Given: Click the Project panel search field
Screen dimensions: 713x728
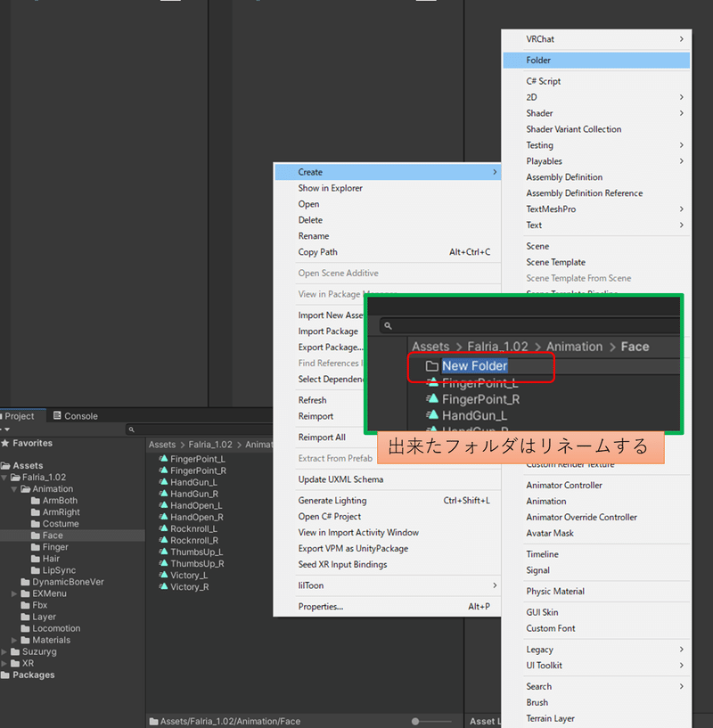Looking at the screenshot, I should [200, 429].
